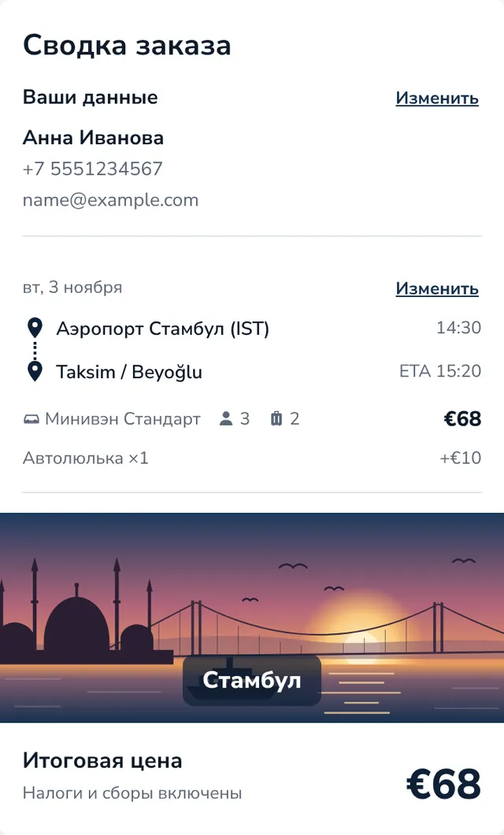Viewport: 504px width, 835px height.
Task: Click the minivan car icon
Action: (x=31, y=420)
